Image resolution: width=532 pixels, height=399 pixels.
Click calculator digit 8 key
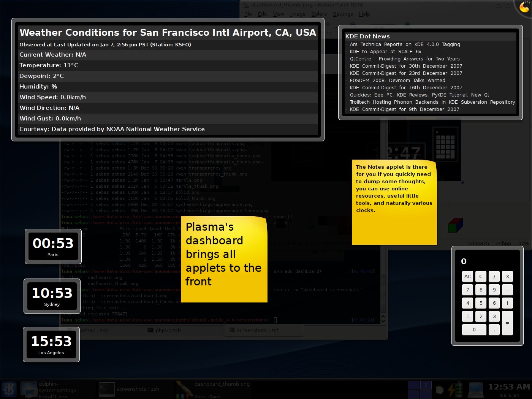tap(481, 290)
